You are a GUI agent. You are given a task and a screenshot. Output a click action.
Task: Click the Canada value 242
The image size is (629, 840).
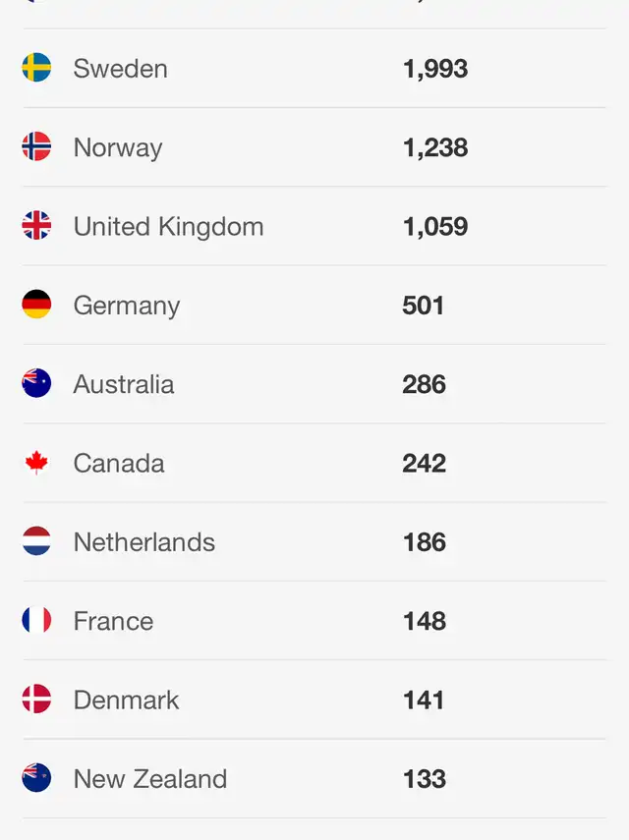coord(424,464)
